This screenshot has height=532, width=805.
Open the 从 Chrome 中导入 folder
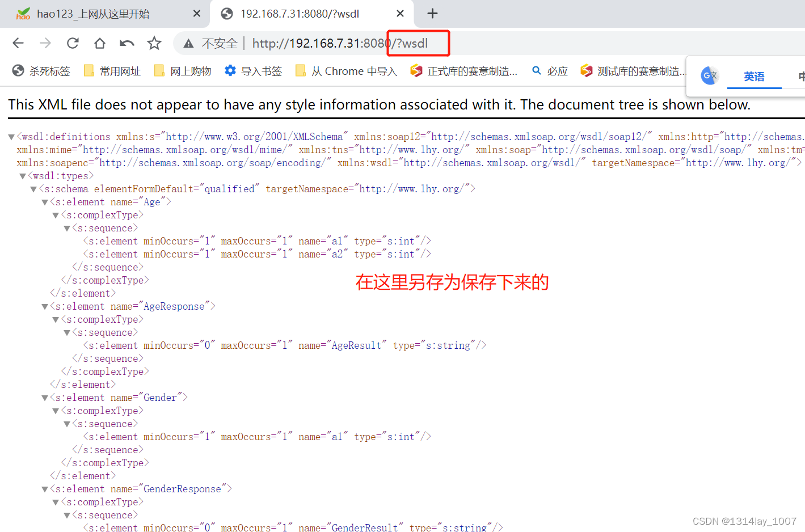(346, 71)
